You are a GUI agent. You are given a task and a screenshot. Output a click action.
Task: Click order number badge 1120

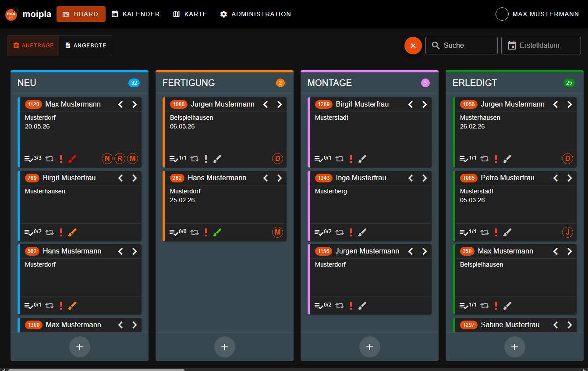coord(33,104)
